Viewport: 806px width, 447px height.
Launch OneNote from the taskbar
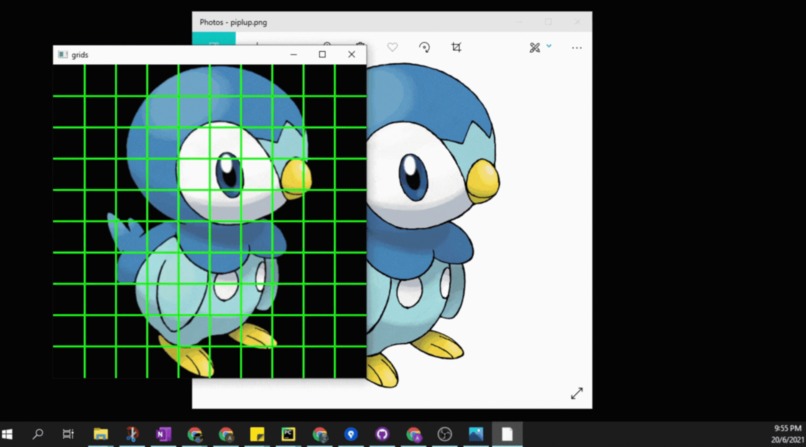pyautogui.click(x=163, y=434)
